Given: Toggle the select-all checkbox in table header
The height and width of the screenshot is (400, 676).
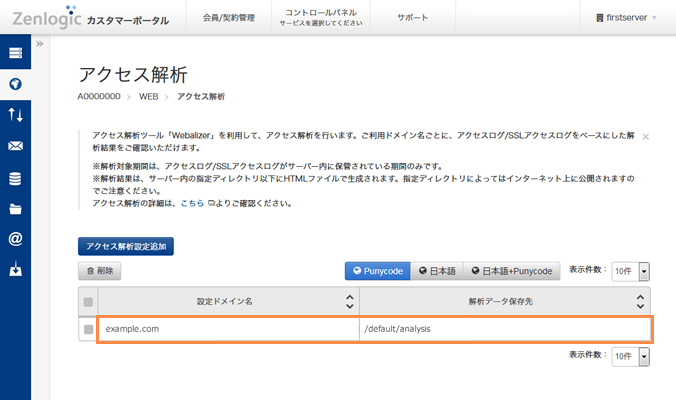Looking at the screenshot, I should click(89, 301).
